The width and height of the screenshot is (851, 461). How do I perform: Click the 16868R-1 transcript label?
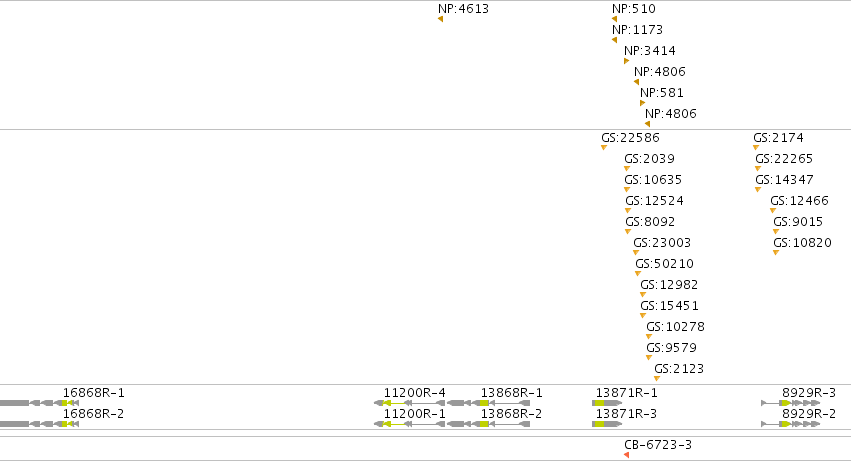pyautogui.click(x=93, y=393)
